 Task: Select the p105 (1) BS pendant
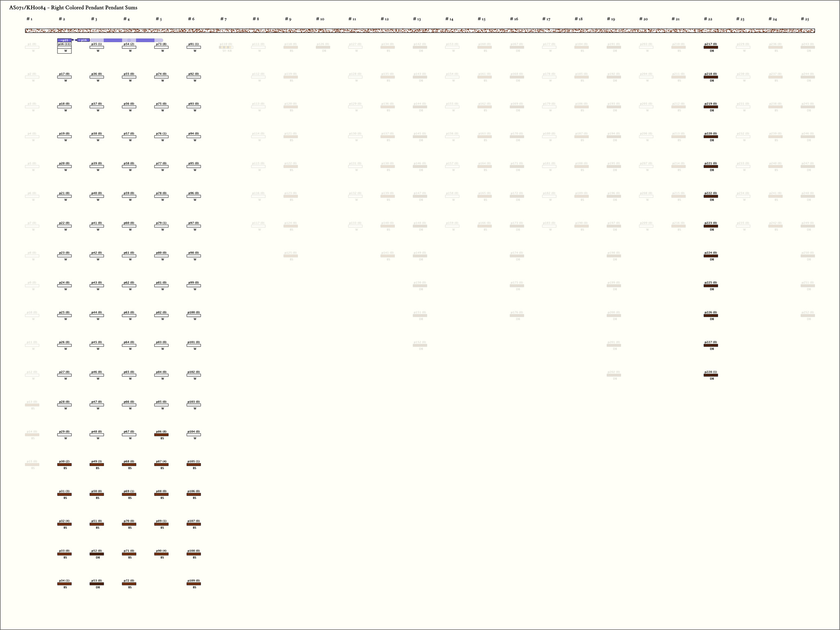pyautogui.click(x=194, y=464)
